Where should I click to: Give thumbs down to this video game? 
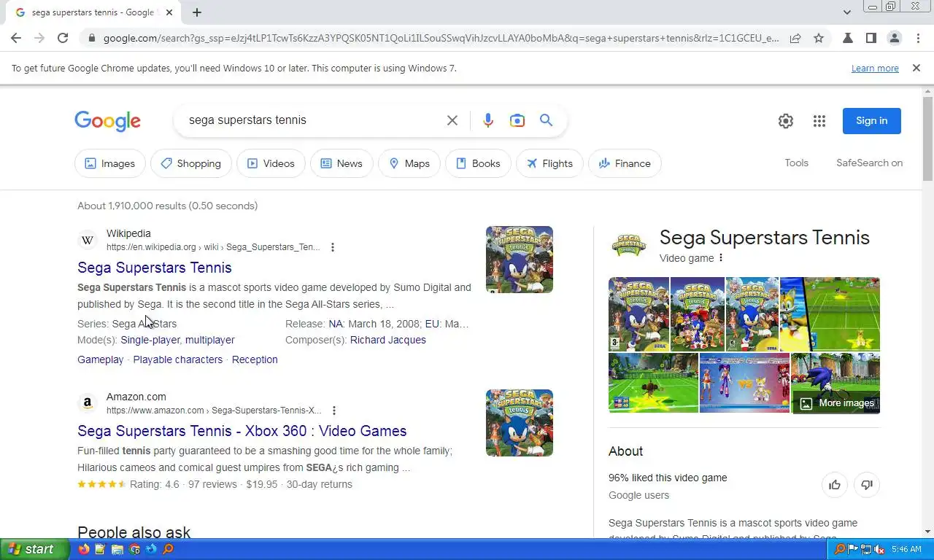coord(867,485)
